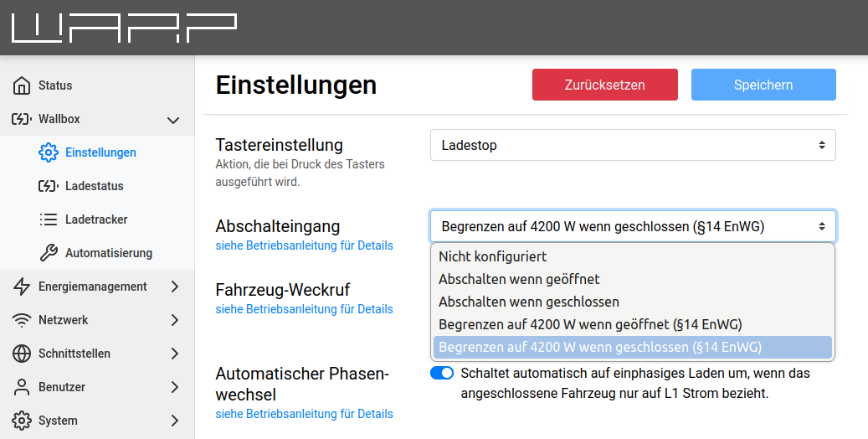The height and width of the screenshot is (439, 868).
Task: Click the Status house icon
Action: point(22,85)
